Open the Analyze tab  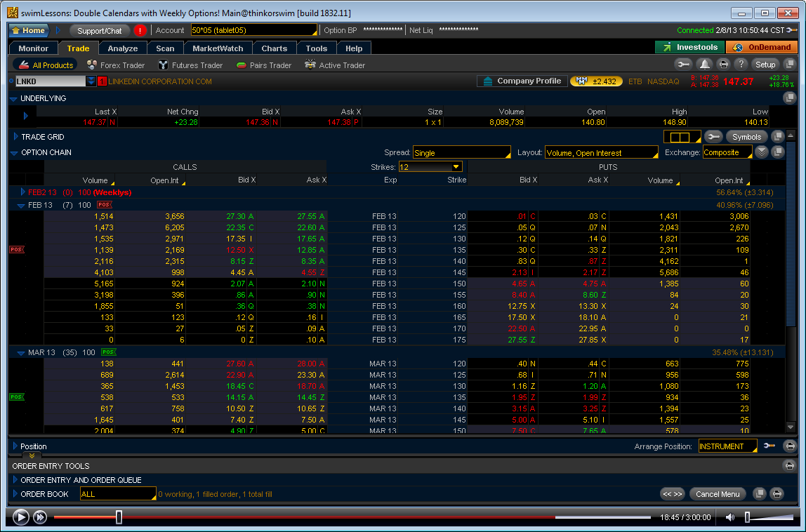click(122, 48)
